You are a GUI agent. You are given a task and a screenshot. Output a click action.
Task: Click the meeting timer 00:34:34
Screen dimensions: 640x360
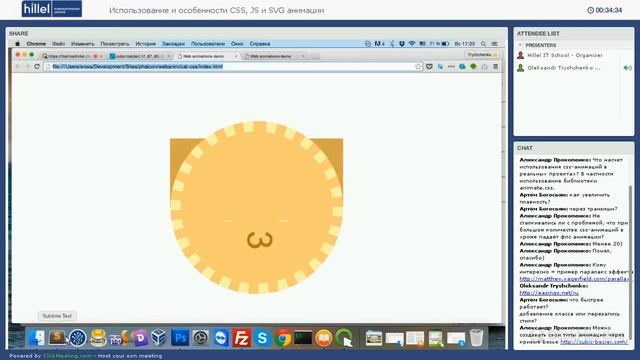(605, 10)
